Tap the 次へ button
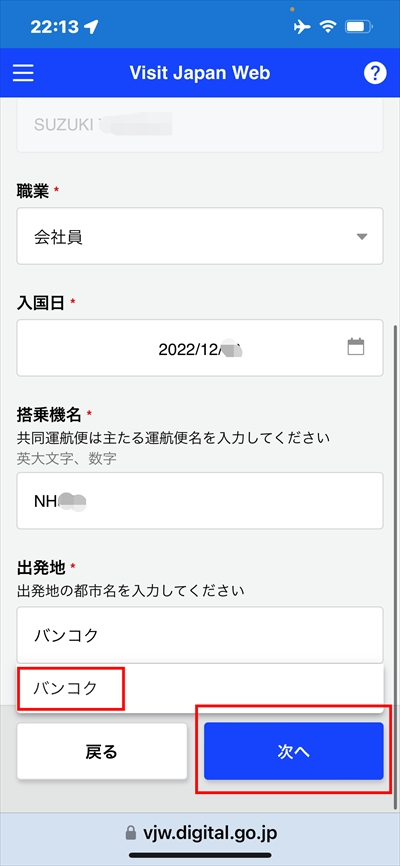400x866 pixels. 293,751
